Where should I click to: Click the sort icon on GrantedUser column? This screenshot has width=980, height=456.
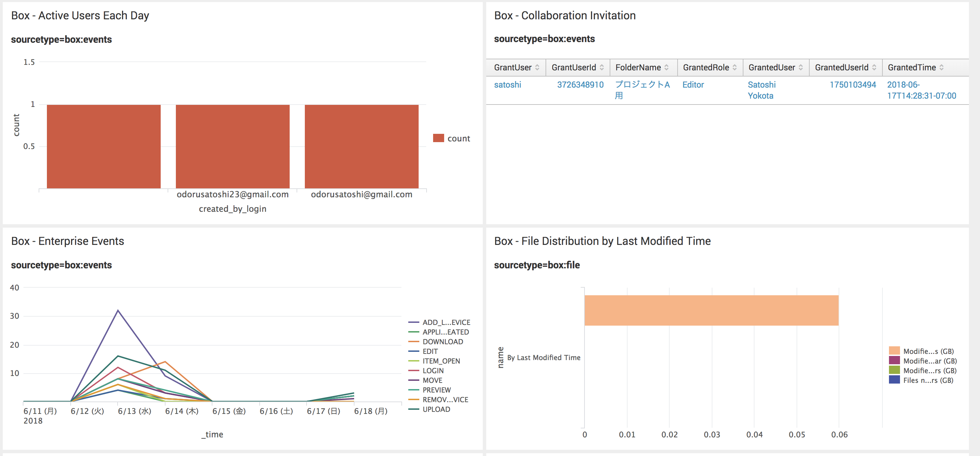802,67
